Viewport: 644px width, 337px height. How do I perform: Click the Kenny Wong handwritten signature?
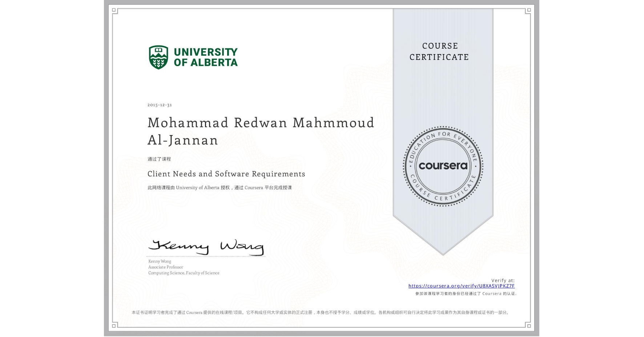click(x=206, y=247)
